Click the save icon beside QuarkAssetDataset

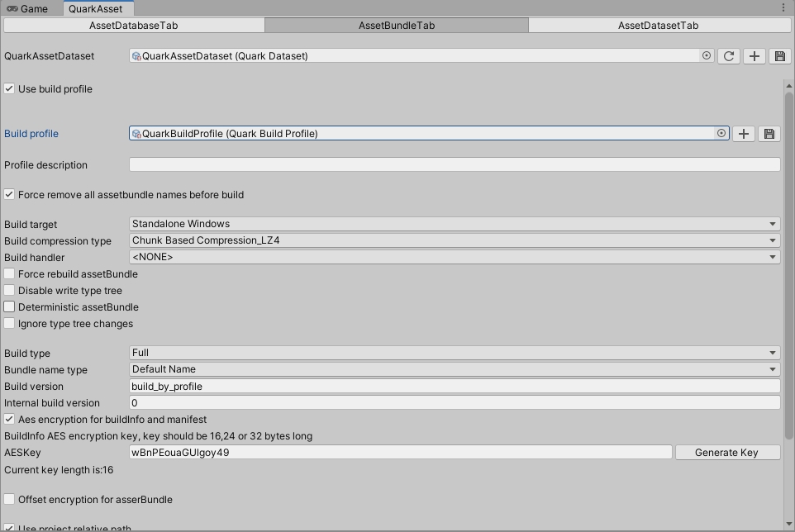pos(780,55)
